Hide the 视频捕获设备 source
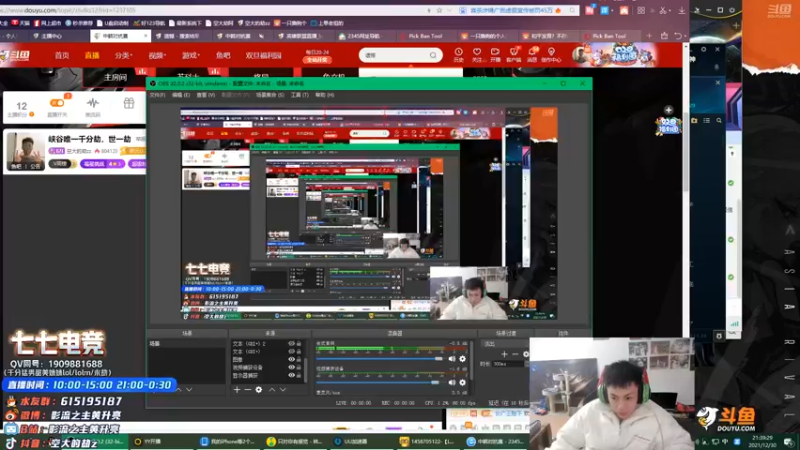Screen dimensions: 800x450 pyautogui.click(x=291, y=367)
